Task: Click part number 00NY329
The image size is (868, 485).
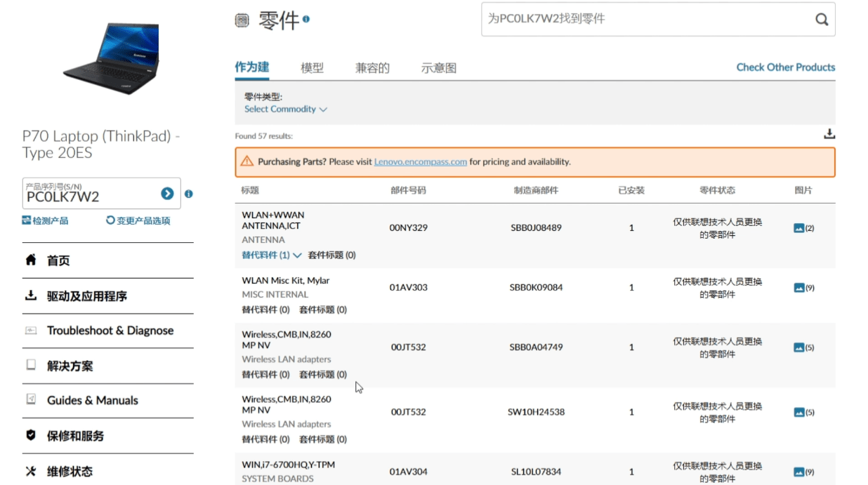Action: point(409,228)
